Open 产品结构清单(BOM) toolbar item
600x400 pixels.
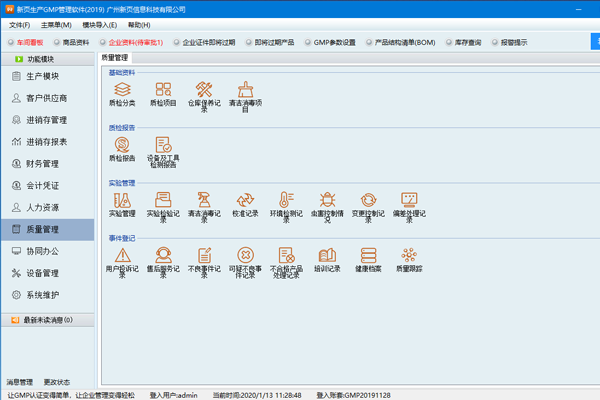[401, 42]
